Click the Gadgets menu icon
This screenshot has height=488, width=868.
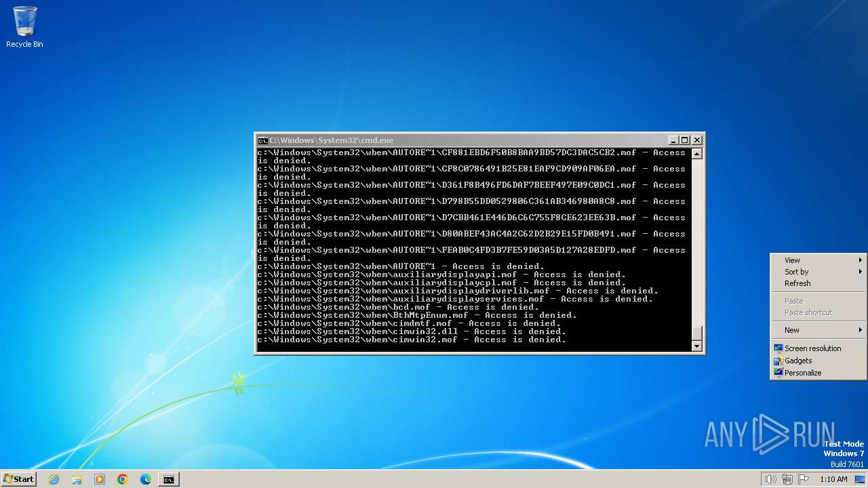778,360
